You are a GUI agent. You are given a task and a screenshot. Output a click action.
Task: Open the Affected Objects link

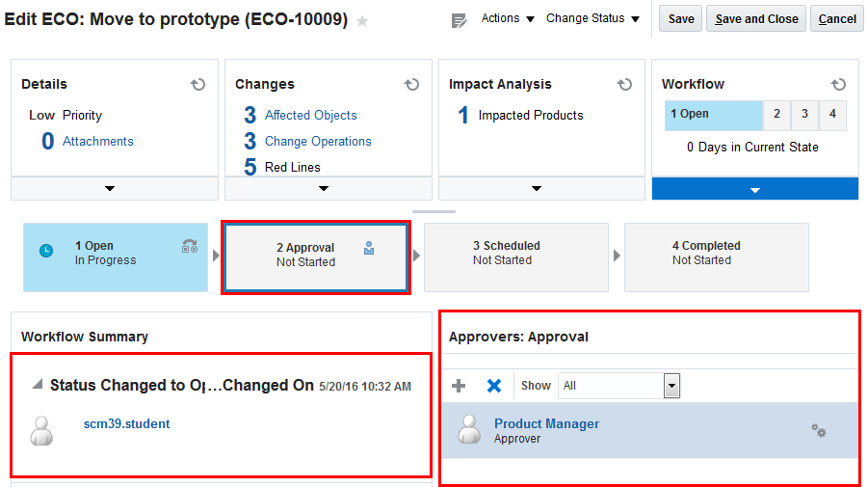point(310,115)
